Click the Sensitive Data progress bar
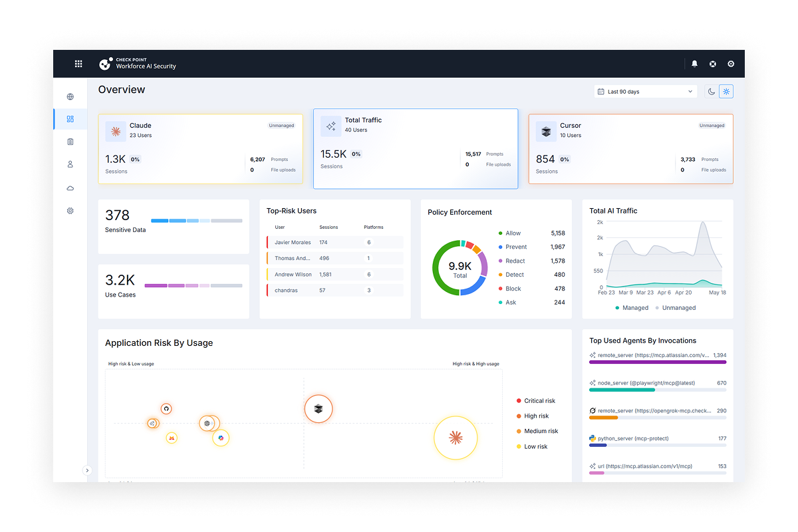Screen dimensions: 798x532 point(197,220)
